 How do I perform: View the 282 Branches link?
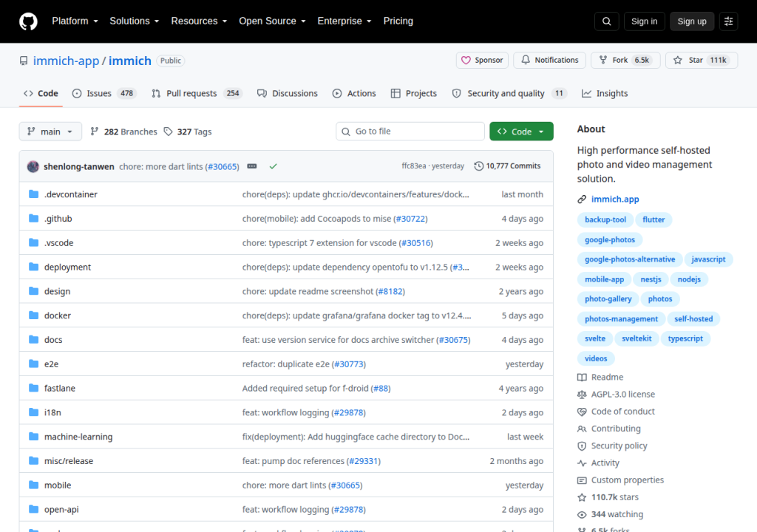(123, 132)
